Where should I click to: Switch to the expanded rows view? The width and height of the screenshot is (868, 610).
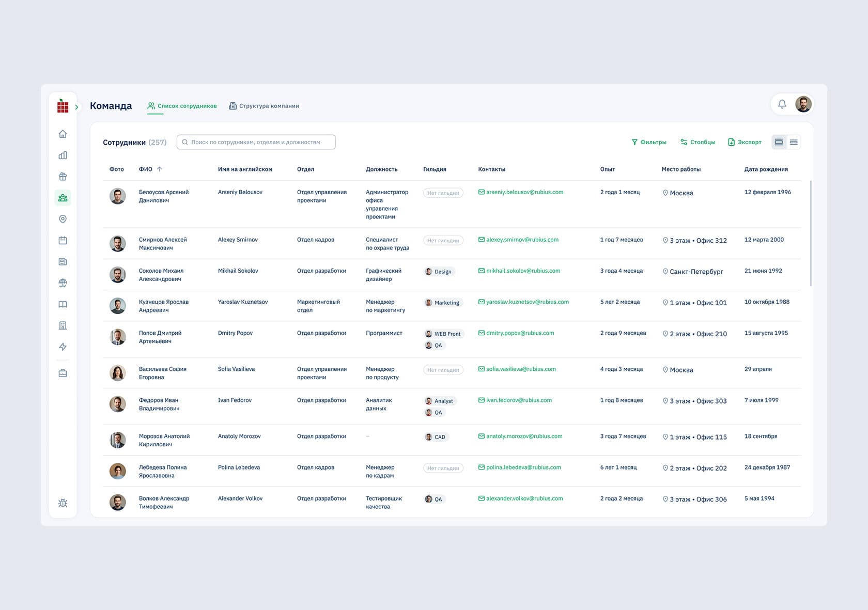point(779,142)
